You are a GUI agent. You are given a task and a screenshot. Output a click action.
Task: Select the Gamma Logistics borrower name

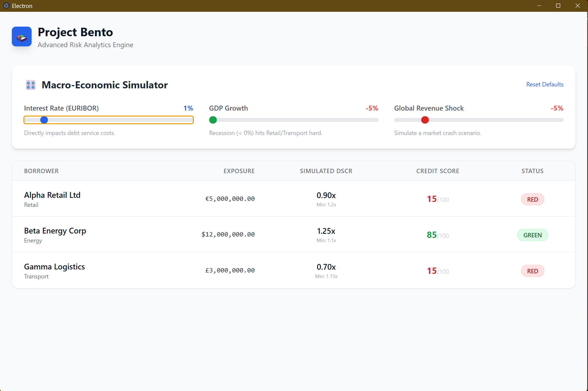point(54,267)
